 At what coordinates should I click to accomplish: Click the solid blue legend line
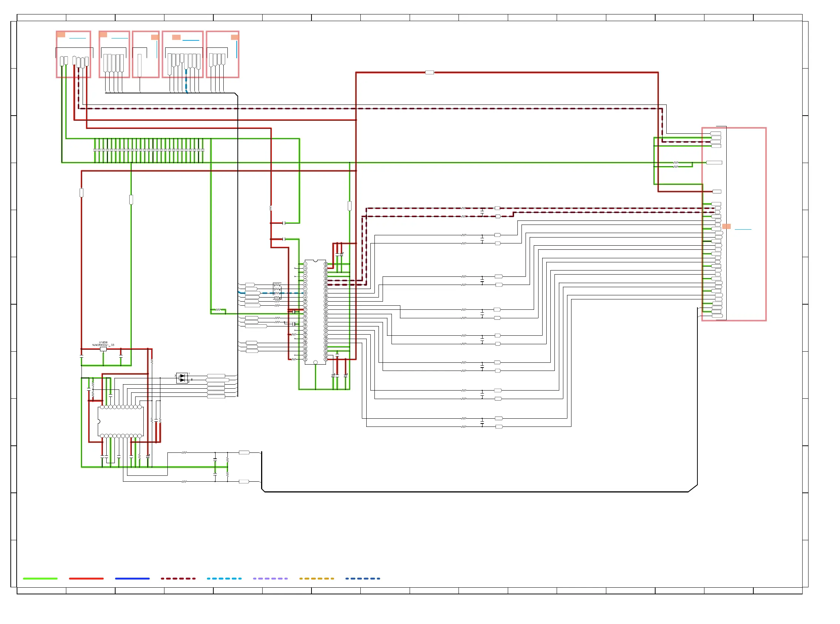(132, 579)
